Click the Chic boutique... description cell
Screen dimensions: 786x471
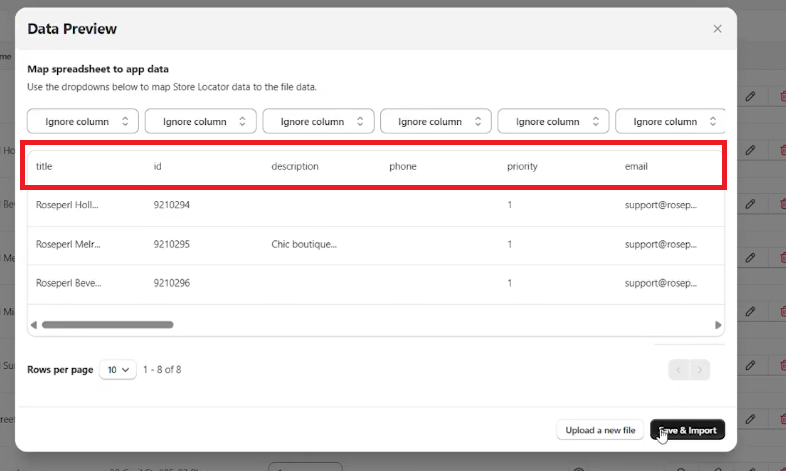304,244
